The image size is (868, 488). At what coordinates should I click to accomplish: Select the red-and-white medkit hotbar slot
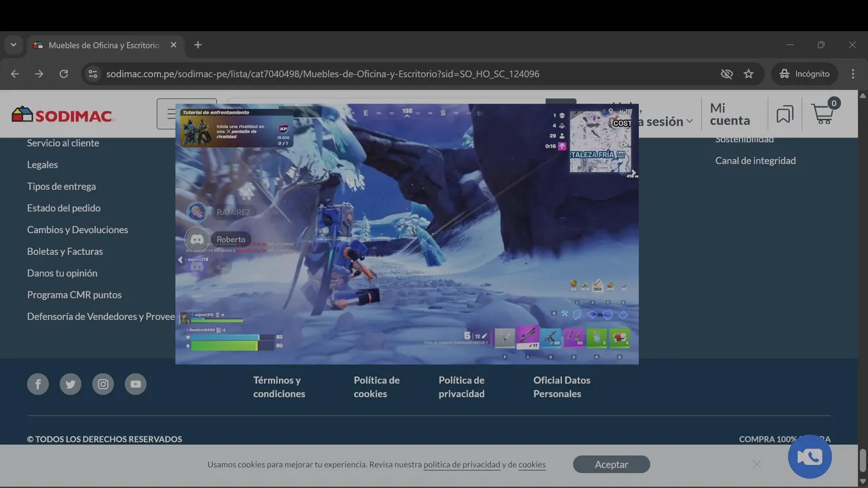pos(620,338)
